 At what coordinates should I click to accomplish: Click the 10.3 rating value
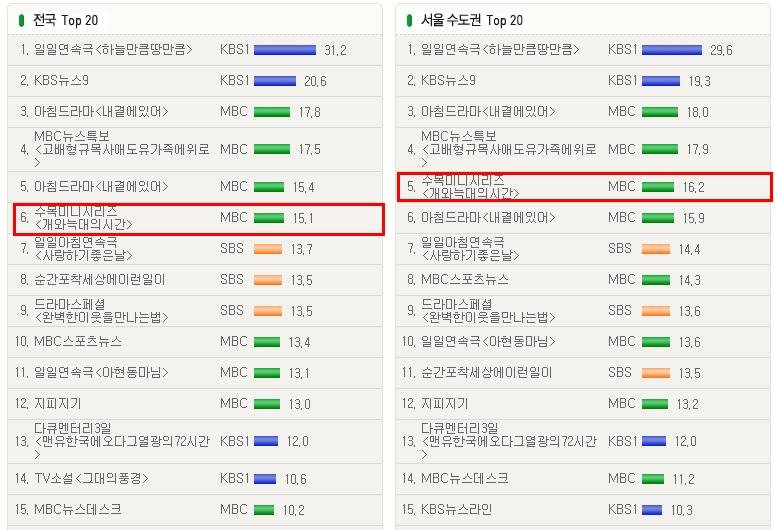click(682, 510)
